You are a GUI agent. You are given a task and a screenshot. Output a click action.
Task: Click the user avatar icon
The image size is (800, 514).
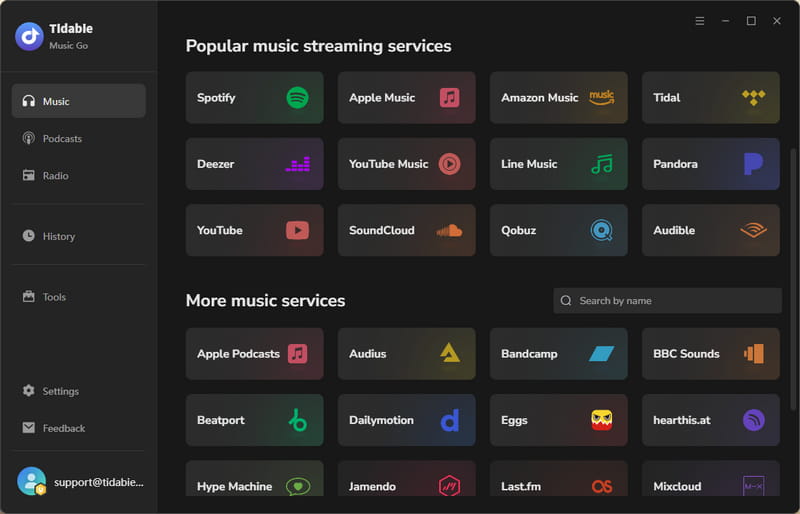[31, 481]
